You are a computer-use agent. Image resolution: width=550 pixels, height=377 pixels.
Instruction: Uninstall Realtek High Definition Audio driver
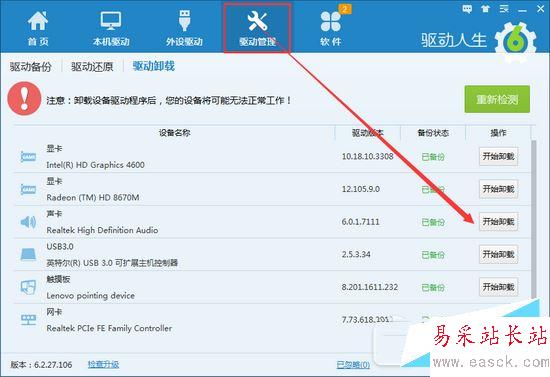click(x=498, y=222)
